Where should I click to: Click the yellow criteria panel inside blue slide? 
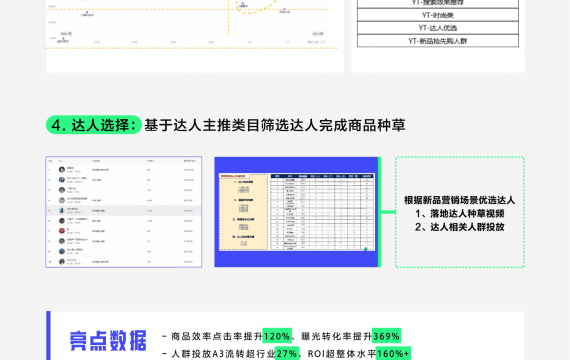point(243,212)
